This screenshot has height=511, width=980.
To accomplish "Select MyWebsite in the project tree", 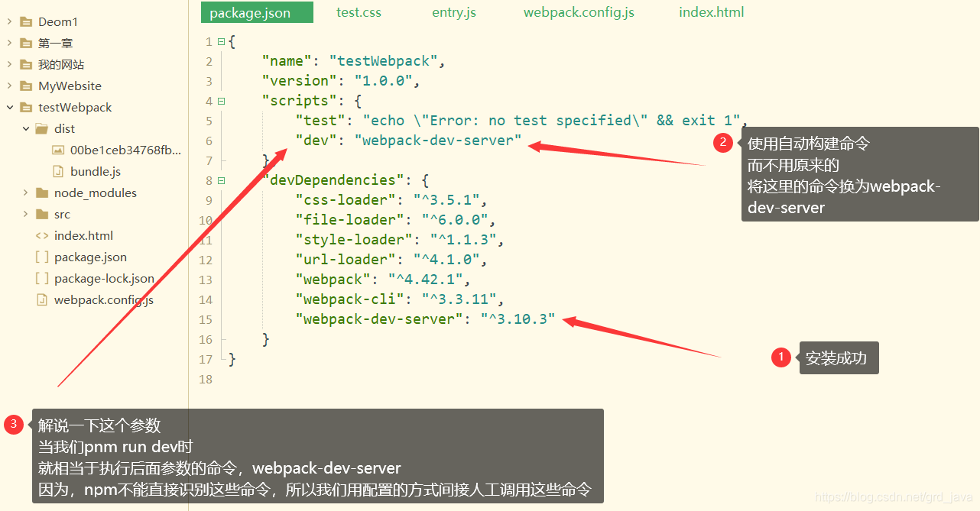I will pos(70,86).
